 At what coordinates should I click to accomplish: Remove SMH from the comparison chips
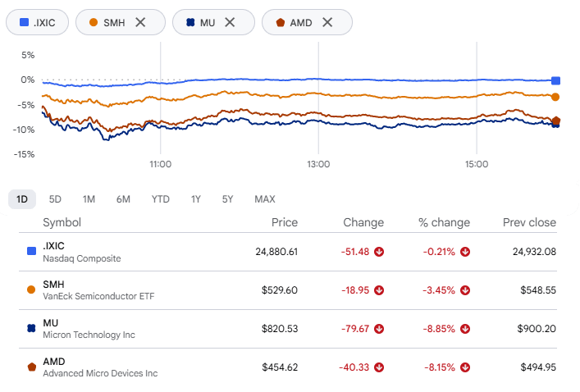point(140,23)
